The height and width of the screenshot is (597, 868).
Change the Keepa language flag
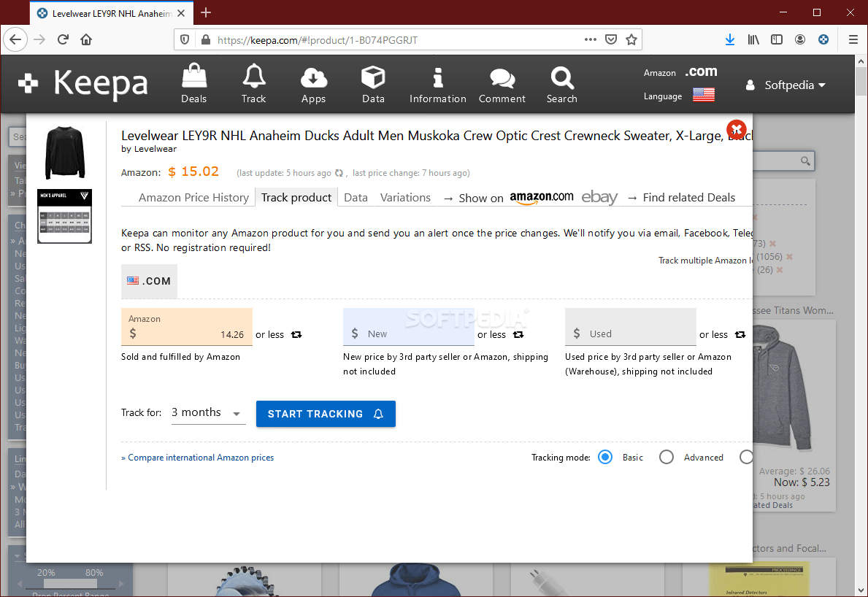703,95
